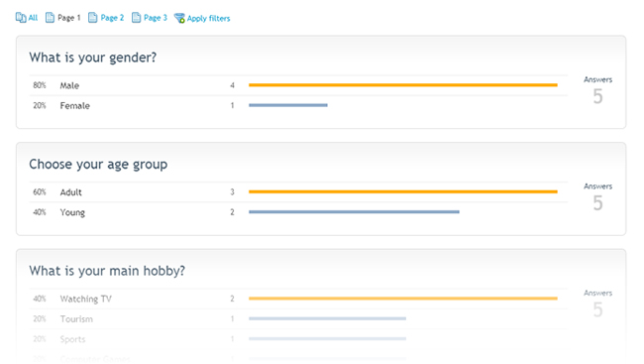The height and width of the screenshot is (364, 644).
Task: Select the Female answer row label
Action: [74, 106]
